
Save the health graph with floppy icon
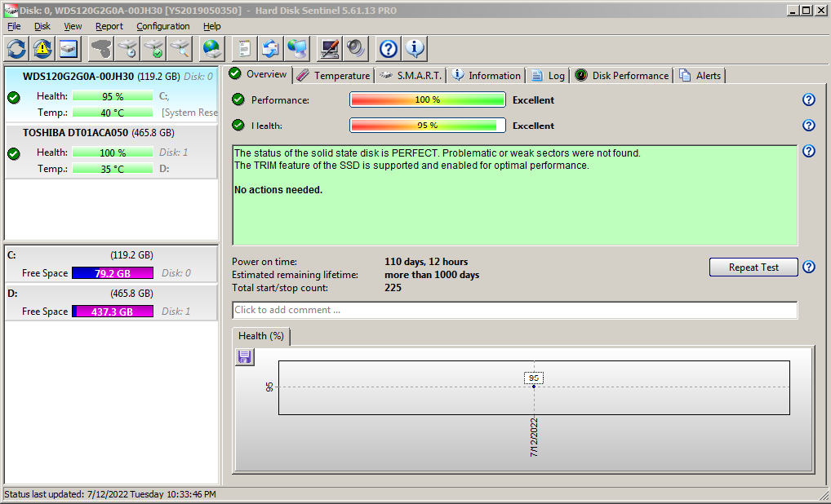click(244, 357)
